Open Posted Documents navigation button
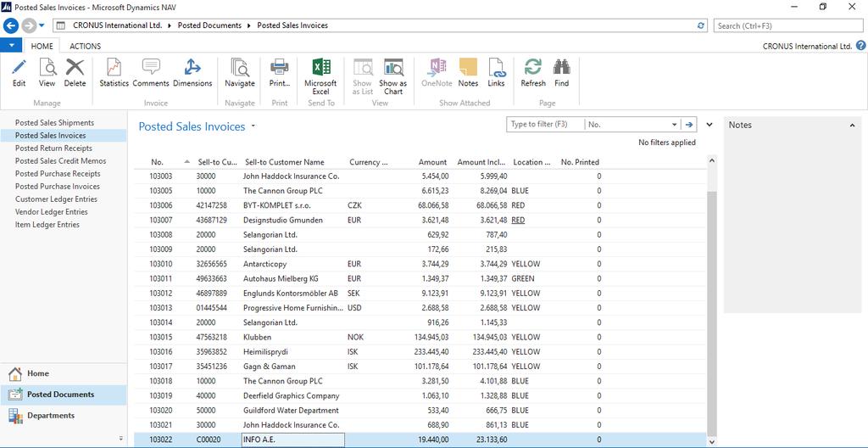 63,395
